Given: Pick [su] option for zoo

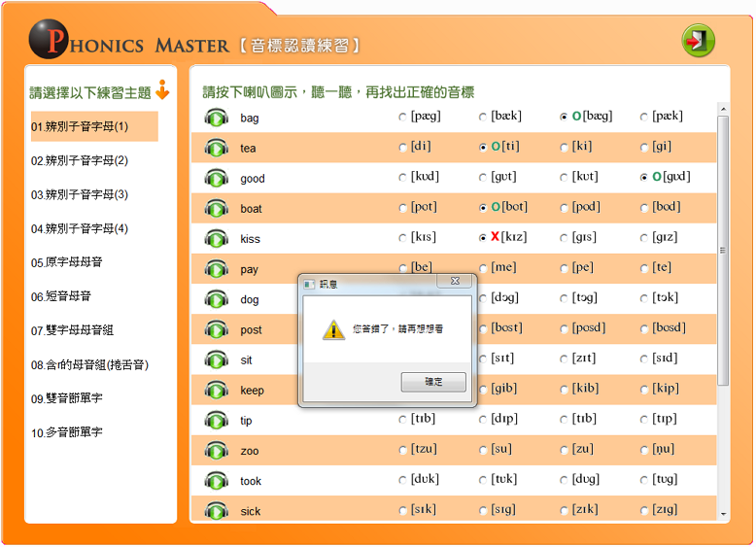Looking at the screenshot, I should [483, 450].
